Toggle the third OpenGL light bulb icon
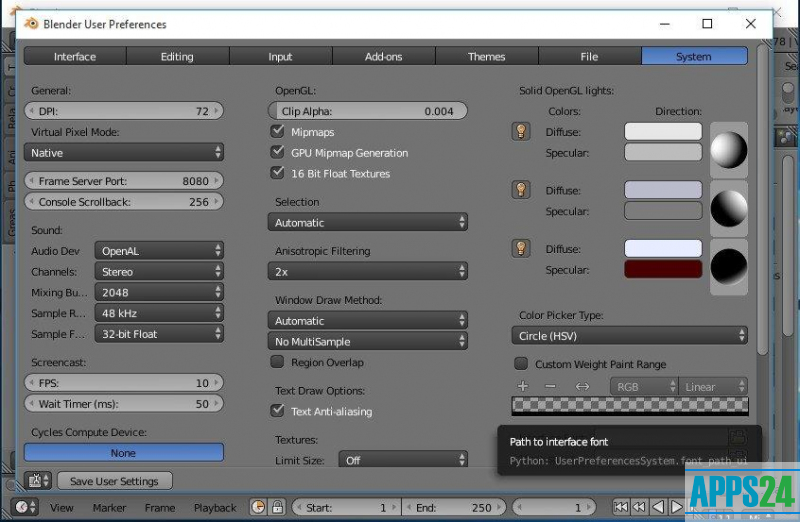The width and height of the screenshot is (800, 522). coord(521,248)
